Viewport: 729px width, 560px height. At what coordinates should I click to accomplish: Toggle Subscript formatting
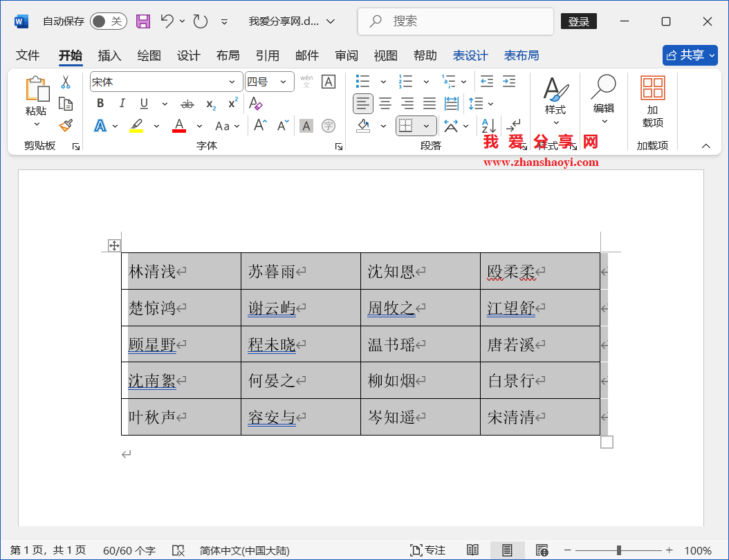pyautogui.click(x=211, y=104)
